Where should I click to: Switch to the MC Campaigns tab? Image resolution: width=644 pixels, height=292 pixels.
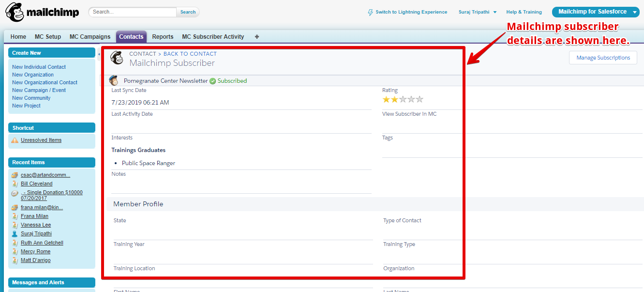pos(90,36)
